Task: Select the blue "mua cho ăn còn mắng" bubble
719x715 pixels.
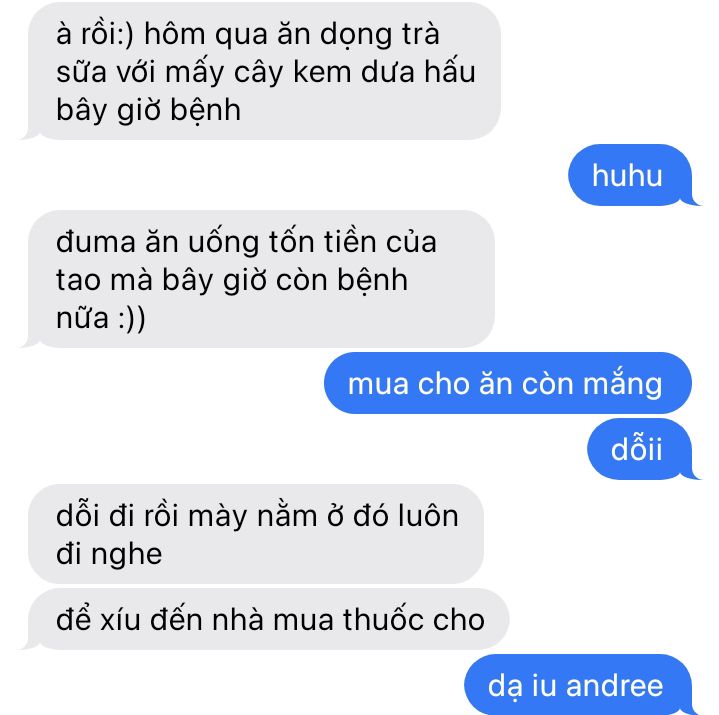Action: coord(508,383)
